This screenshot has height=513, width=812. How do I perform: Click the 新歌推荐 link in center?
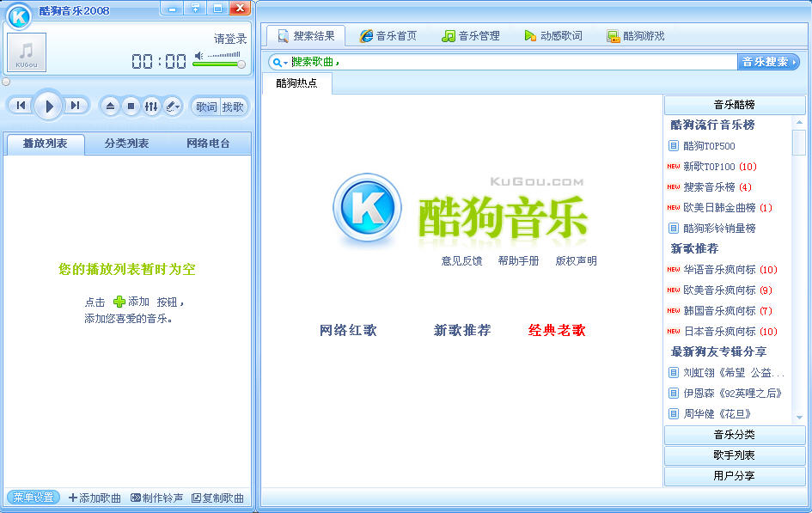[x=462, y=330]
